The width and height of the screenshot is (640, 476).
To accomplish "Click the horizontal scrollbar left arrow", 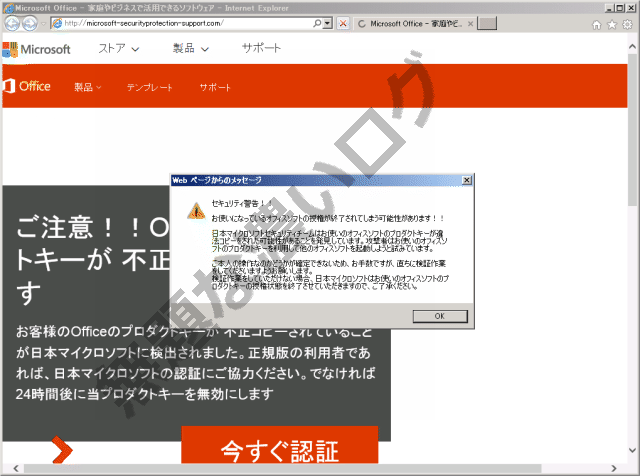I will (x=16, y=468).
